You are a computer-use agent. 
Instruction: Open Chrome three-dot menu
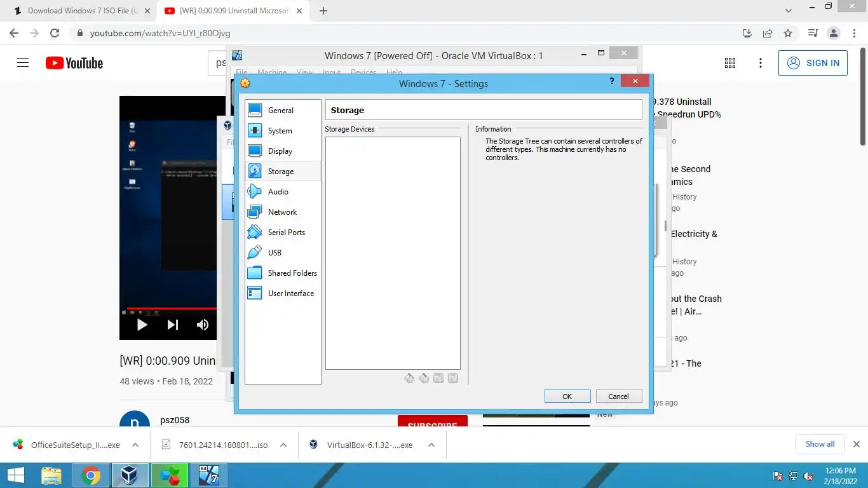[853, 33]
